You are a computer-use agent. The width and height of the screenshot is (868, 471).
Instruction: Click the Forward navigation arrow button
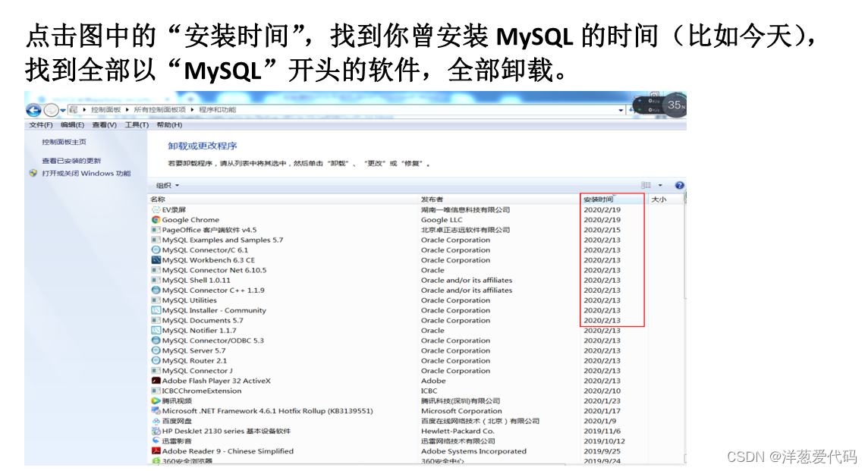(51, 110)
